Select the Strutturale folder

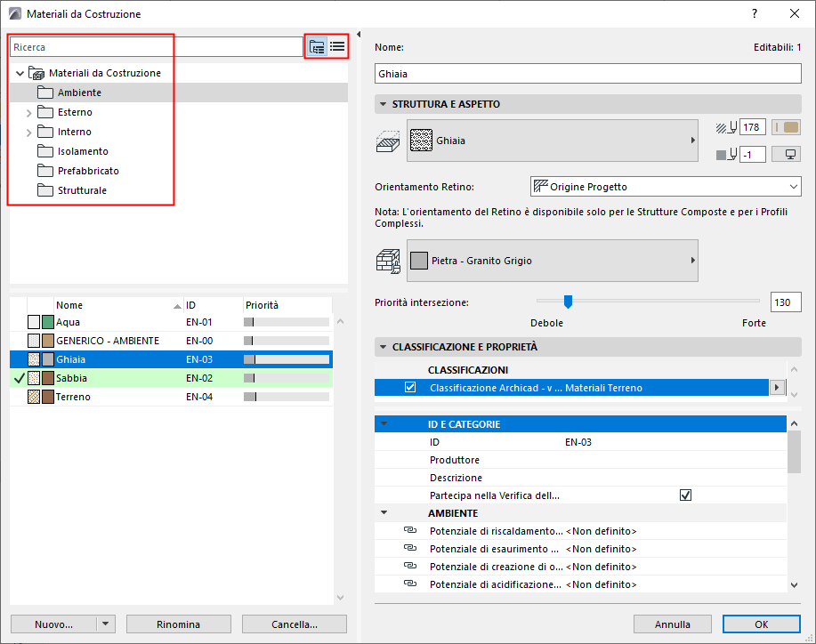click(179, 190)
